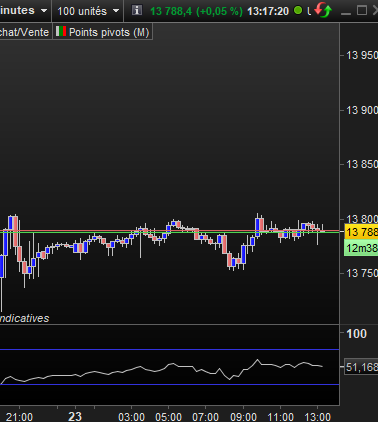Screen dimensions: 378x422
Task: Select the 51,168 RSI value label
Action: [361, 367]
